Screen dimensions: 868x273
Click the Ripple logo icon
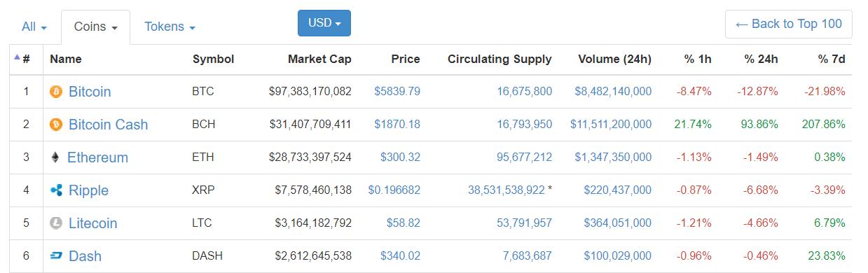(x=56, y=190)
